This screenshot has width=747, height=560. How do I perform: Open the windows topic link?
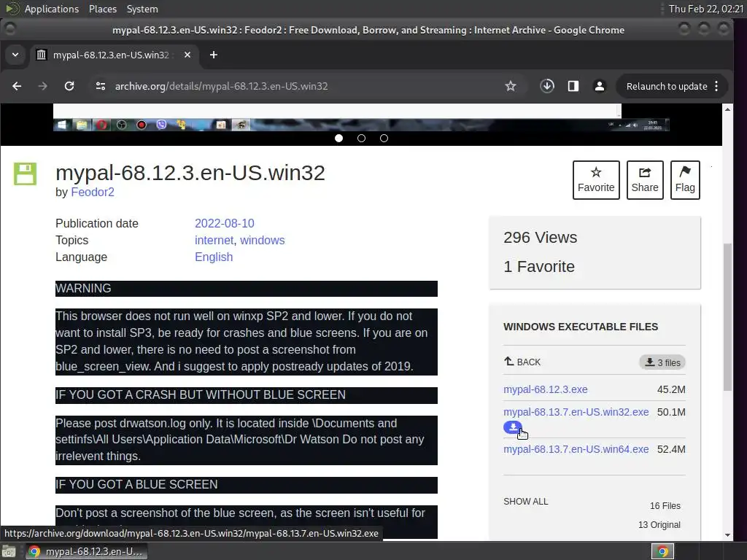point(263,240)
